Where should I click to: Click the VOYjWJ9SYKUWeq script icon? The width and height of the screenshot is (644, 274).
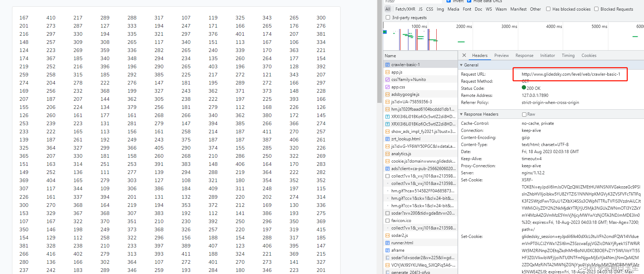(x=388, y=265)
